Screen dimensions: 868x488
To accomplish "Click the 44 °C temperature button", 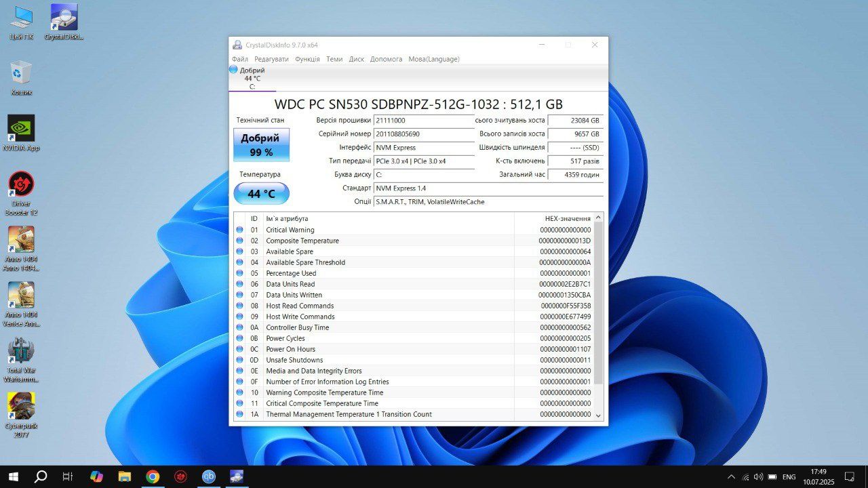I will (261, 194).
